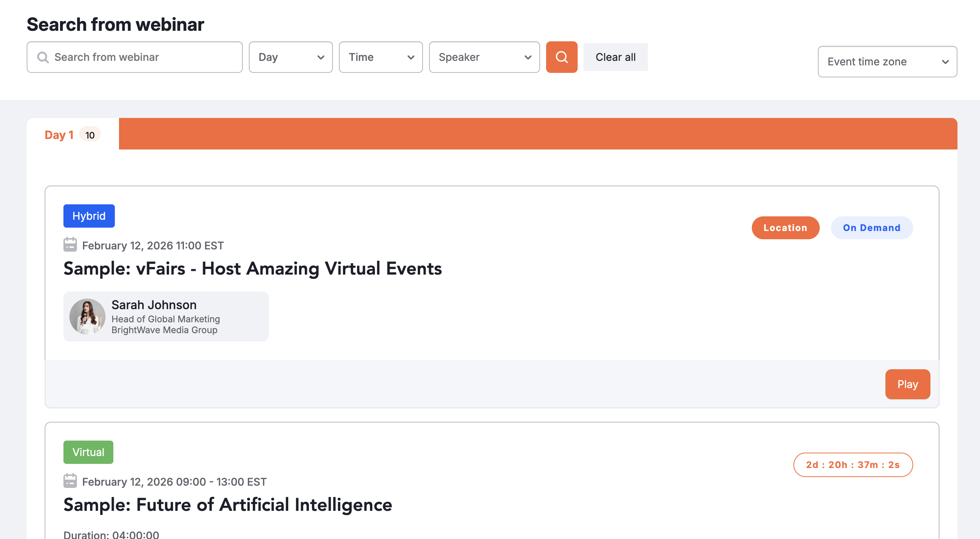Open the Event time zone selector
The image size is (980, 539).
click(x=887, y=62)
